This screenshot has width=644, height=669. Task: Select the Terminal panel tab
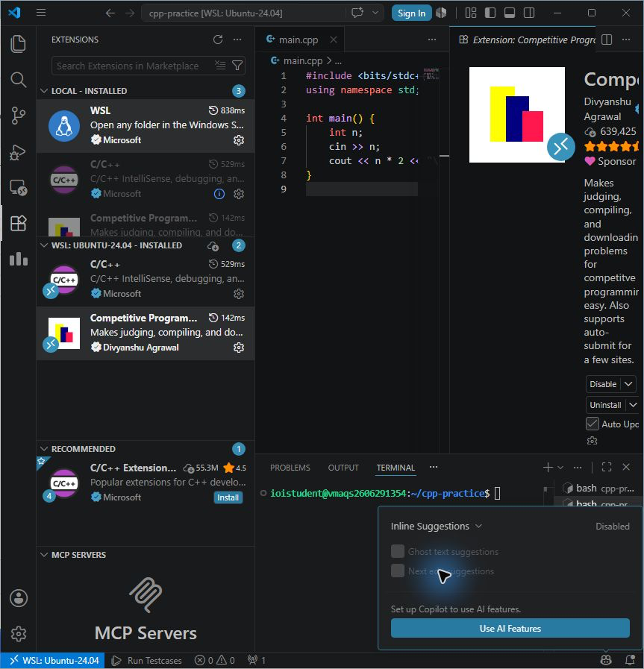tap(396, 468)
